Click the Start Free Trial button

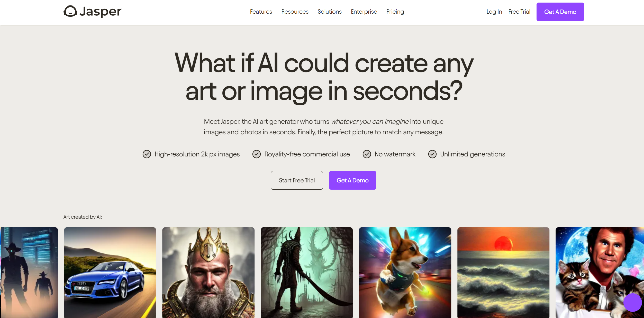297,180
